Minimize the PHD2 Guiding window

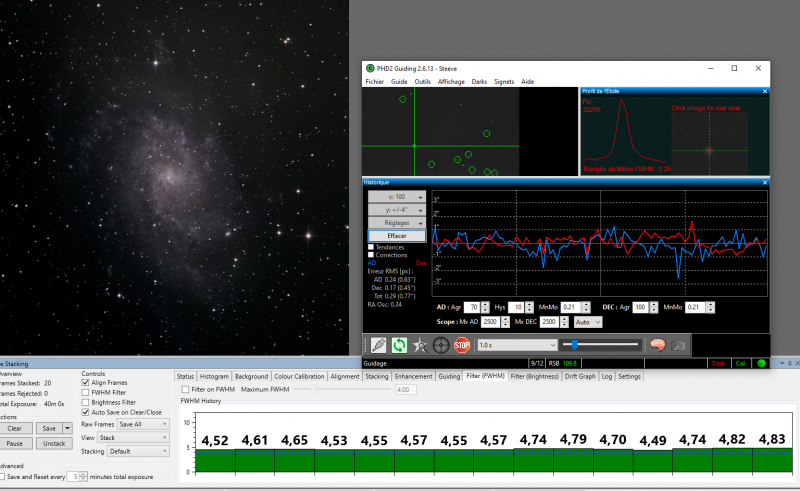pos(711,68)
